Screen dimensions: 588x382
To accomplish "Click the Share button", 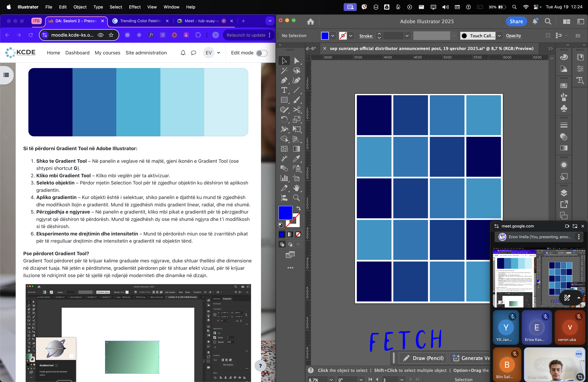I will (x=516, y=22).
